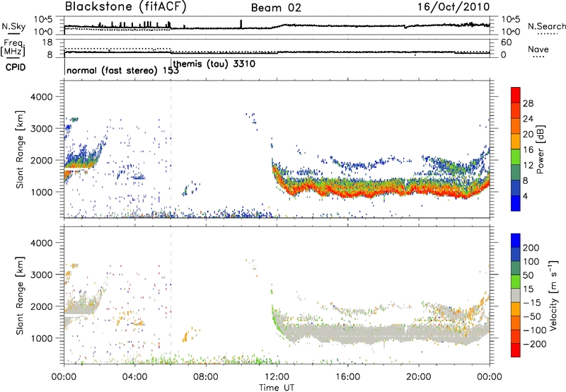Click the '28' power colorbar value

[x=528, y=103]
